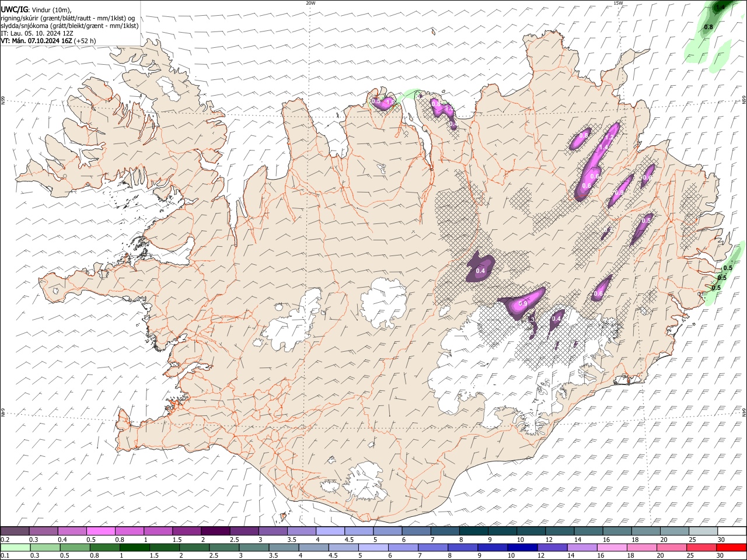Pick the dark green 1.5 rain legend swatch
Image resolution: width=747 pixels, height=560 pixels.
164,547
